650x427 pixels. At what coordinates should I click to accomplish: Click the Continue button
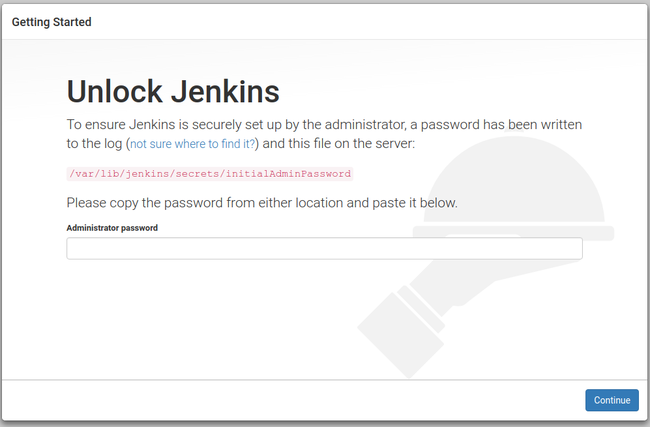[611, 400]
